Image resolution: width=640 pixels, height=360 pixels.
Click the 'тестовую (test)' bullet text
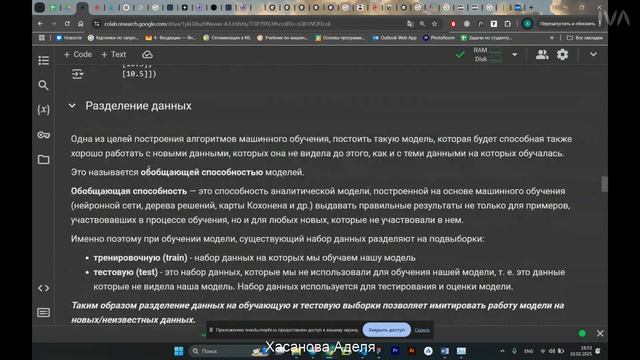[x=125, y=272]
